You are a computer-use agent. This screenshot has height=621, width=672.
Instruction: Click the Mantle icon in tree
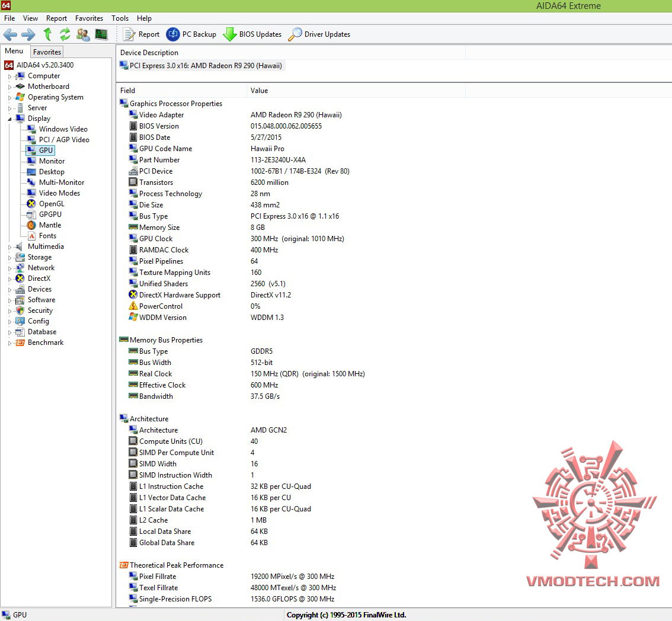(31, 225)
